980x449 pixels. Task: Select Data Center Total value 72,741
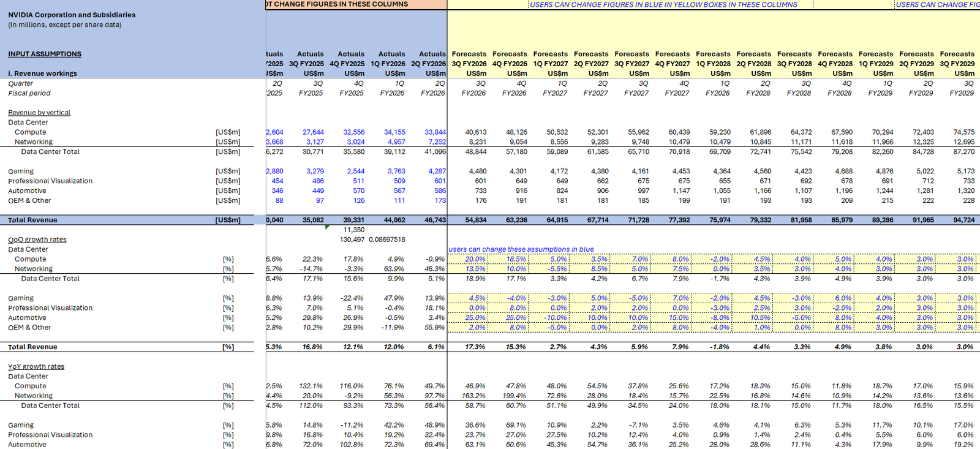pos(760,151)
